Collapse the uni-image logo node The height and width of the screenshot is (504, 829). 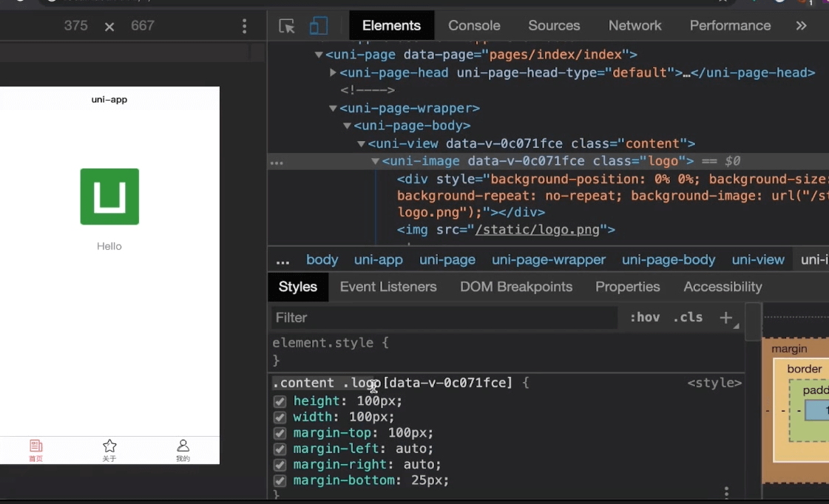pyautogui.click(x=375, y=161)
